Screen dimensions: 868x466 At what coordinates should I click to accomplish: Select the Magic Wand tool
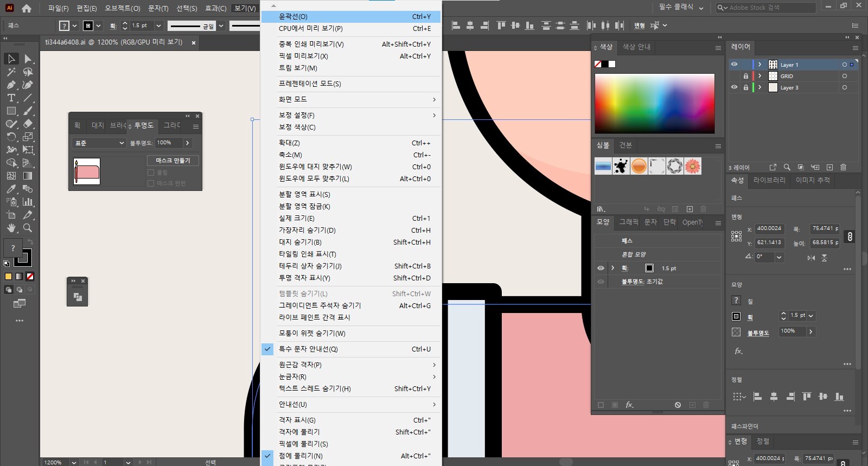point(11,72)
